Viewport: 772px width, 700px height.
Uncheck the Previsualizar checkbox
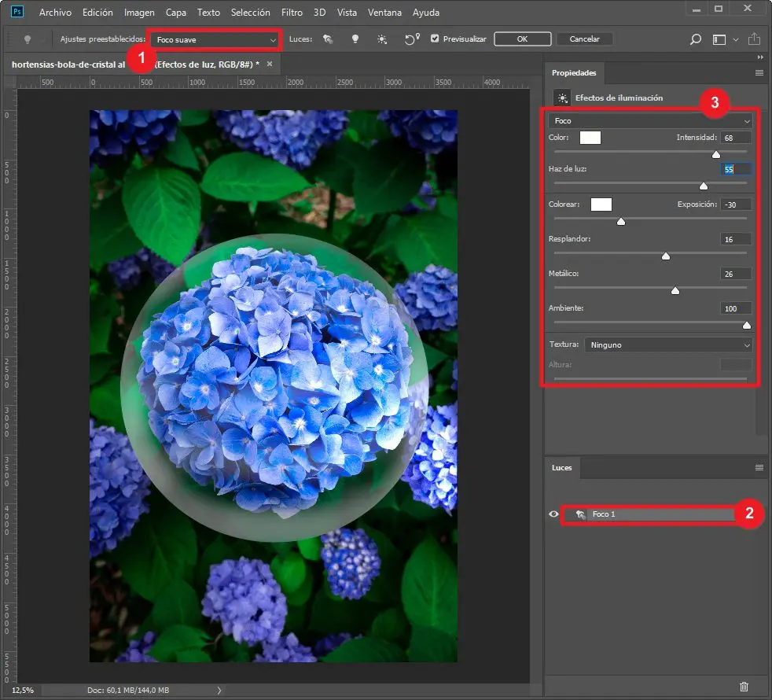point(435,39)
